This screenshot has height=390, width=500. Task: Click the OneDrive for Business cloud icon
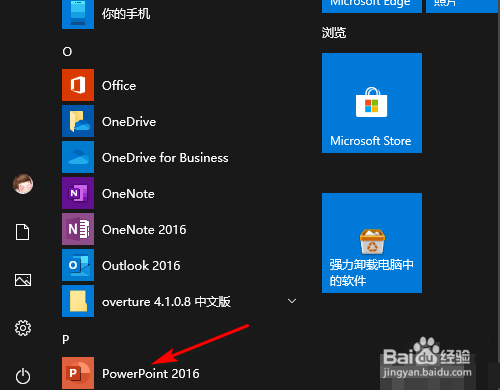pos(78,157)
